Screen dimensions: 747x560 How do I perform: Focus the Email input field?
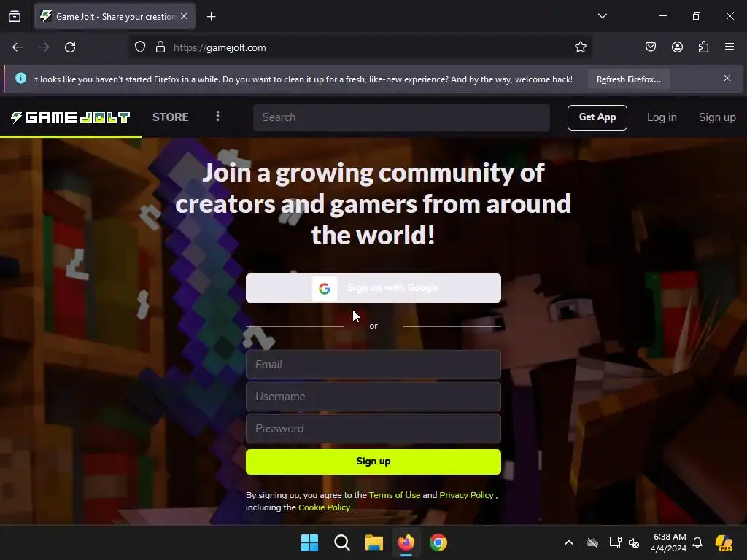(x=373, y=365)
